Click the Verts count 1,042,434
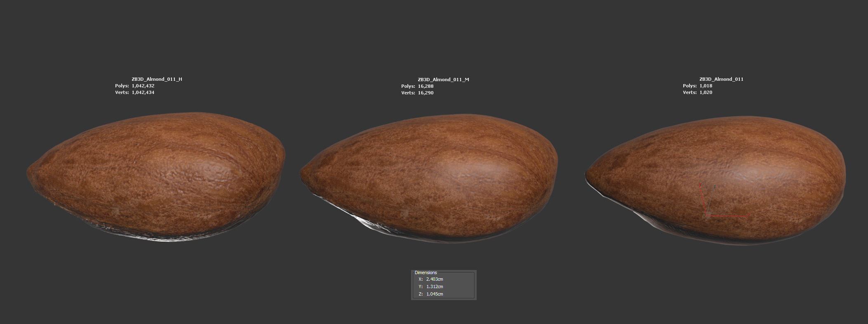 point(143,92)
